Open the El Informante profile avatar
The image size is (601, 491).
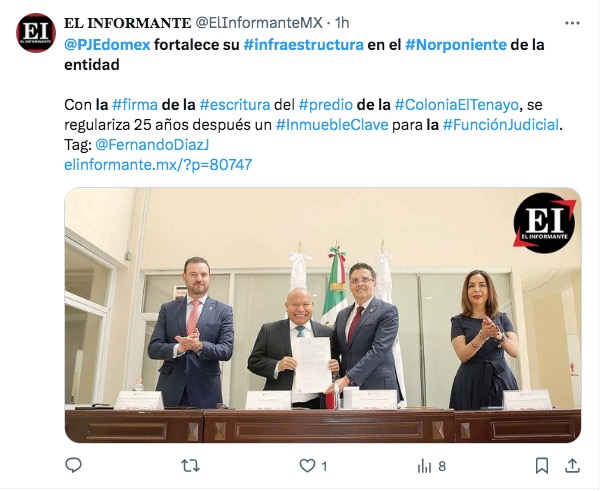point(36,33)
